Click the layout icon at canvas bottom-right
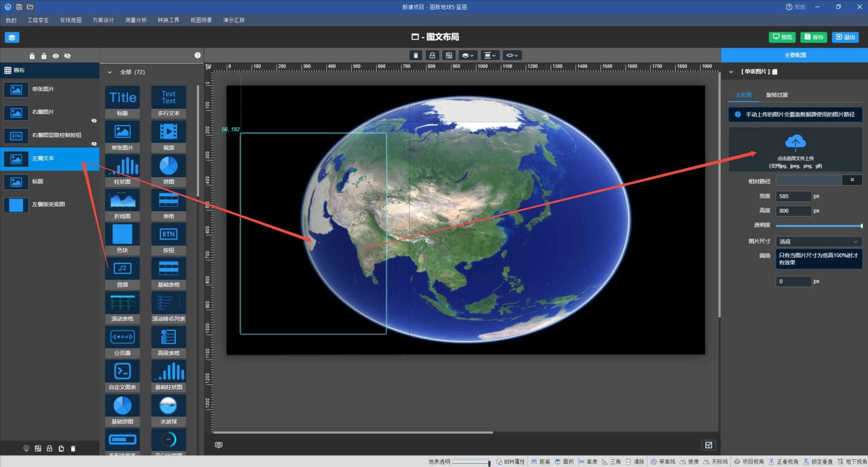 click(x=708, y=445)
